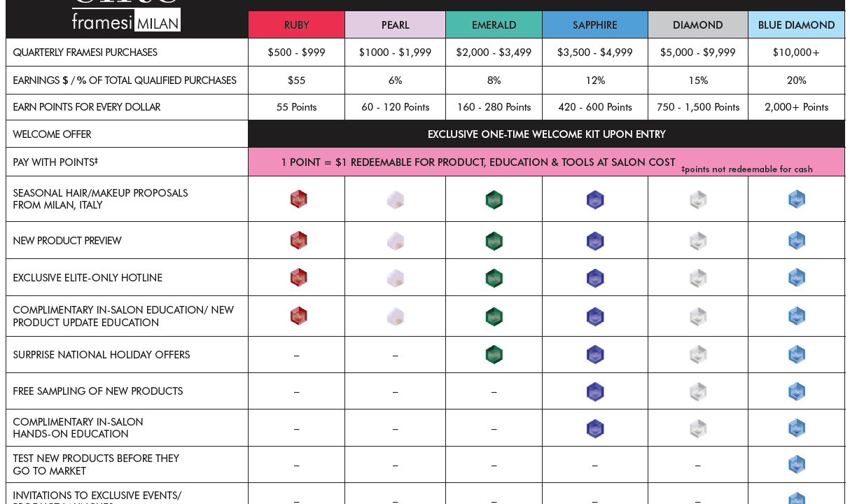This screenshot has width=850, height=504.
Task: Click the Diamond 750 - 1,500 Points cell
Action: (x=698, y=107)
